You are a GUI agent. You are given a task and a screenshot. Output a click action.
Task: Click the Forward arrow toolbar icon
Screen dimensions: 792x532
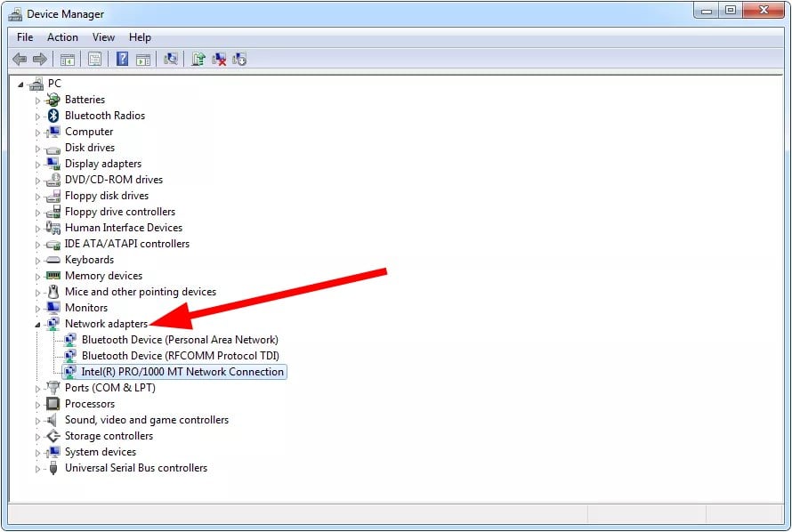[40, 60]
